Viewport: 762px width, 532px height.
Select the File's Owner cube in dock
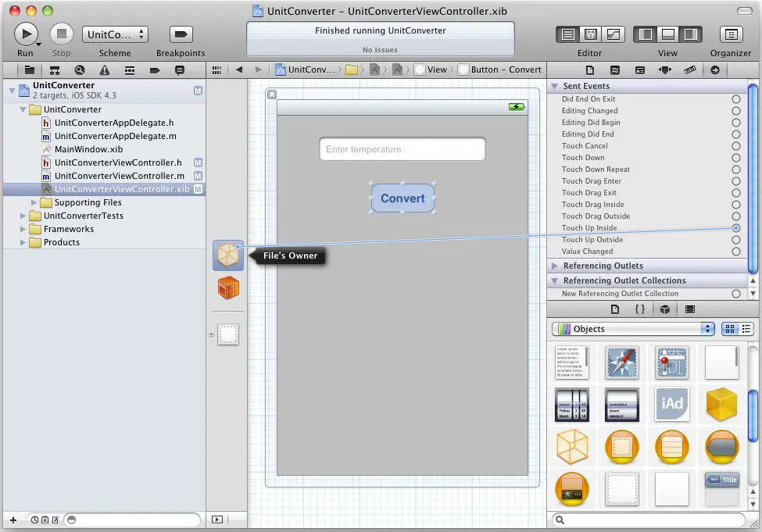tap(228, 255)
